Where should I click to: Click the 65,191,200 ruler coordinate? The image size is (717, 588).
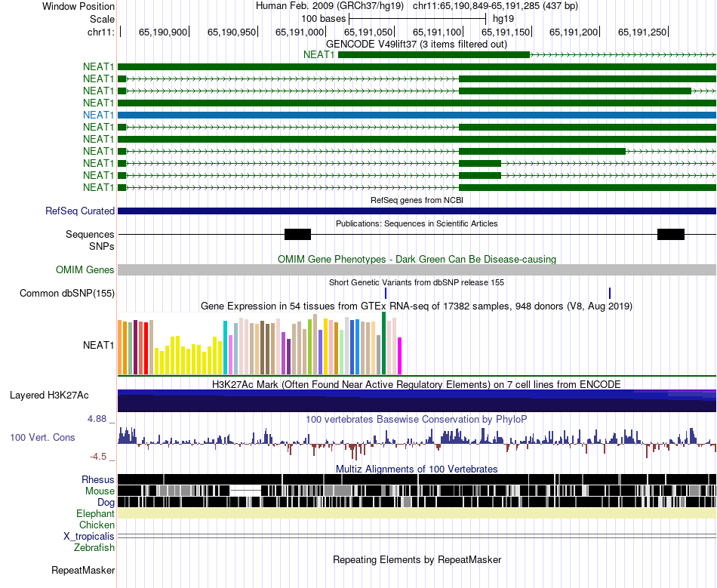point(574,32)
